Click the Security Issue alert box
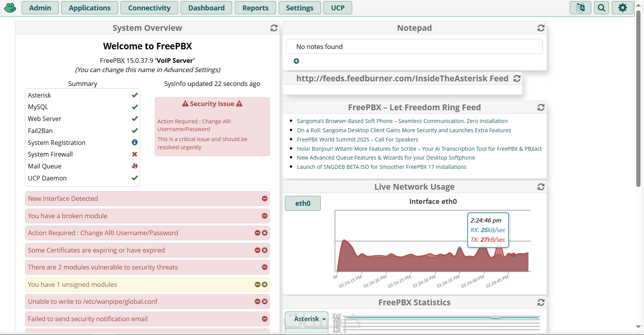 (x=212, y=126)
